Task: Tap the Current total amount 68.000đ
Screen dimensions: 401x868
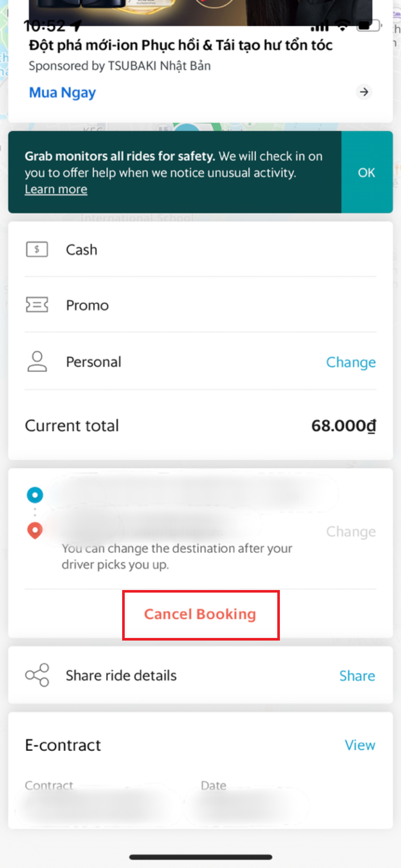Action: click(343, 426)
